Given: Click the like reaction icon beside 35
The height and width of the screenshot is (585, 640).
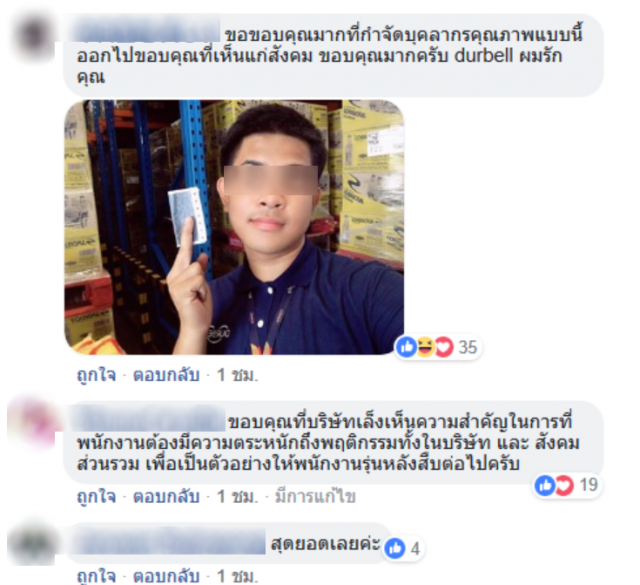Looking at the screenshot, I should click(407, 347).
